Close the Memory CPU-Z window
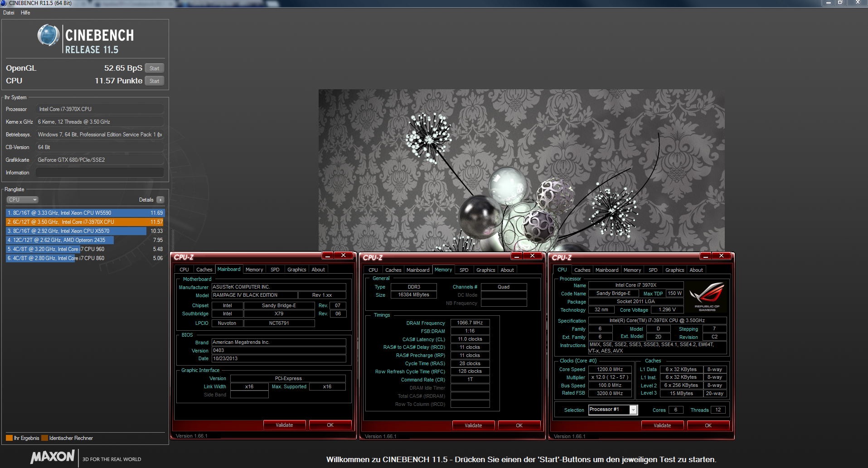 [x=533, y=256]
